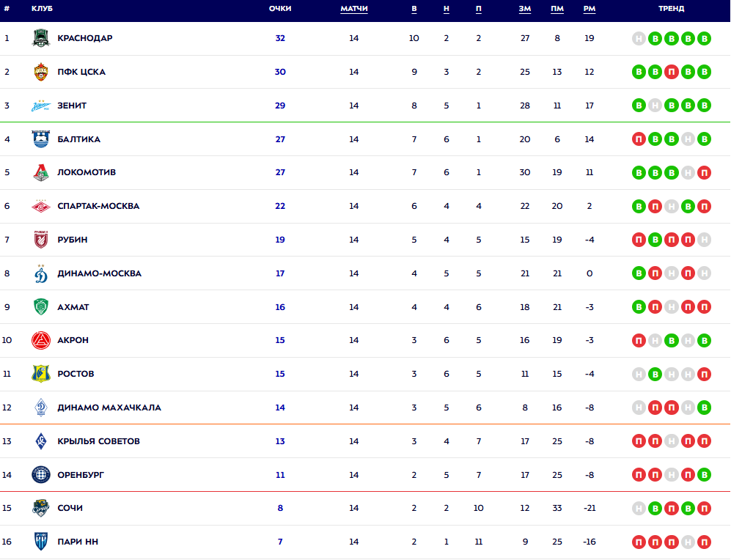This screenshot has width=731, height=560.
Task: Click the Akhmat green club emblem
Action: [x=41, y=307]
